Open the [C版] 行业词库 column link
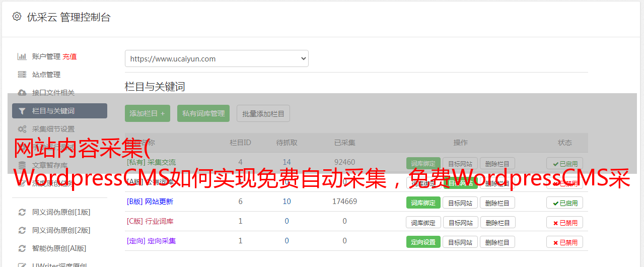644x267 pixels. pos(150,221)
